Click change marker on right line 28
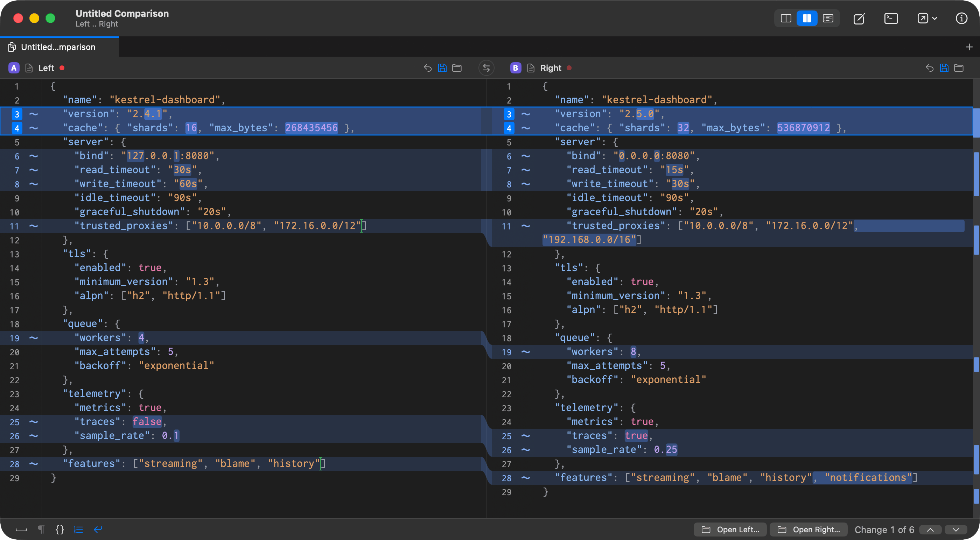Image resolution: width=980 pixels, height=540 pixels. pos(525,478)
